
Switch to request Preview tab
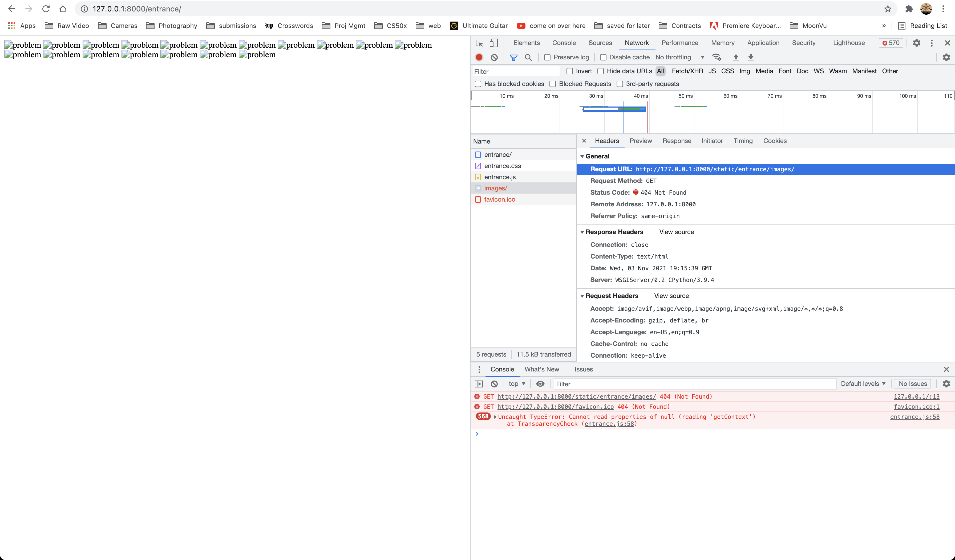click(x=641, y=141)
